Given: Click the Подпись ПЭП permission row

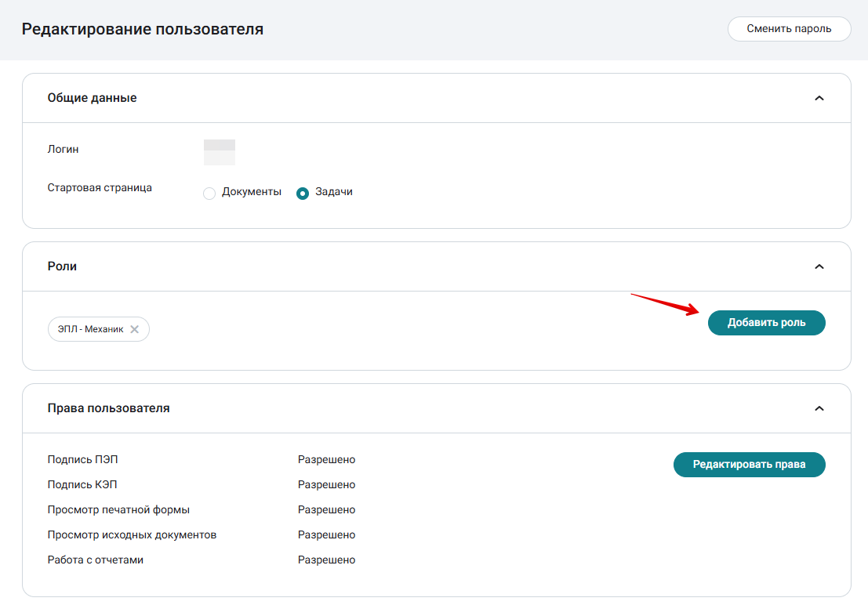Looking at the screenshot, I should pyautogui.click(x=202, y=459).
